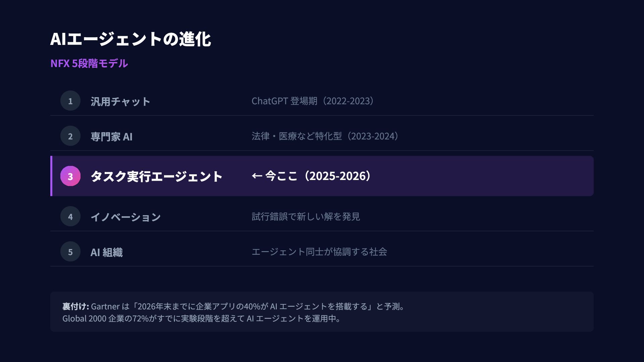The image size is (644, 362).
Task: Select the 汎用チャット stage label
Action: pos(120,101)
